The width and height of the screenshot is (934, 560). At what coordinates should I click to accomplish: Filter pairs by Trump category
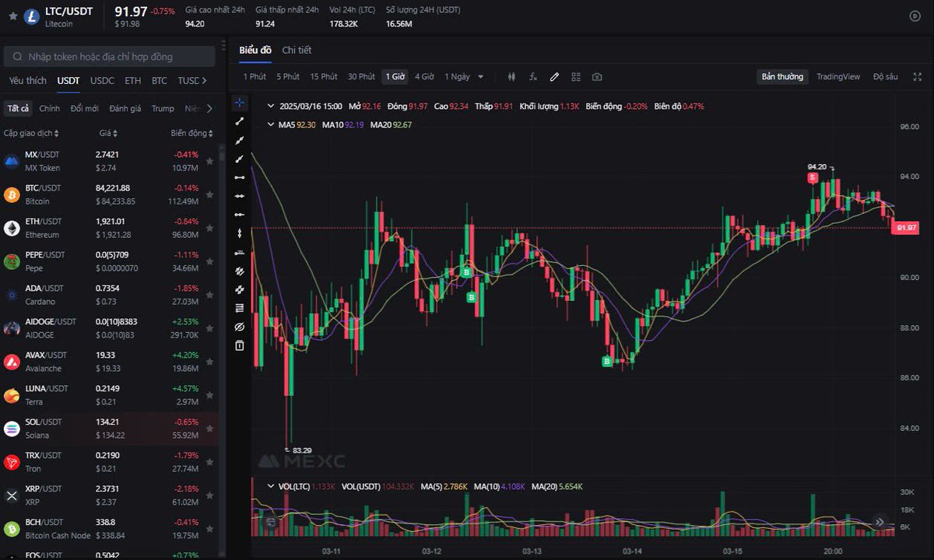click(163, 109)
